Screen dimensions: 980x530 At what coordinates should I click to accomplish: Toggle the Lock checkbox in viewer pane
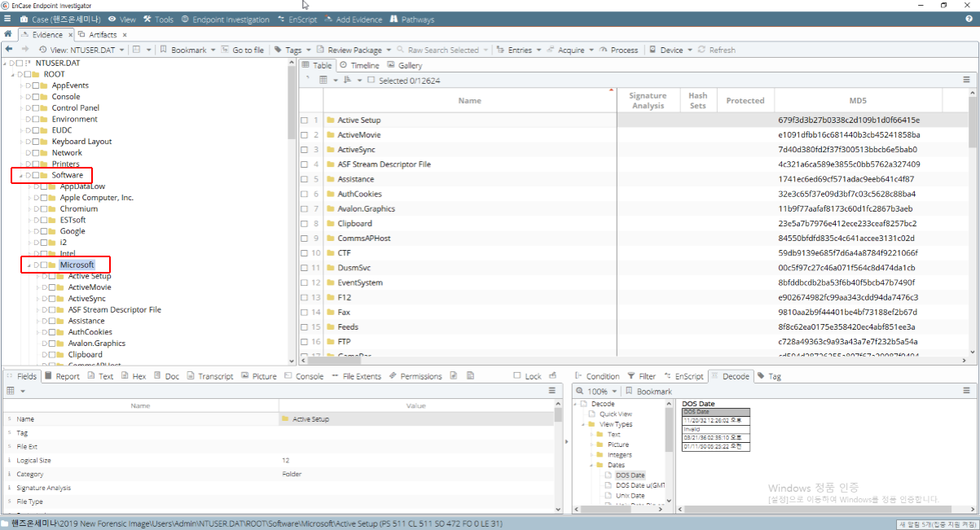click(x=518, y=376)
